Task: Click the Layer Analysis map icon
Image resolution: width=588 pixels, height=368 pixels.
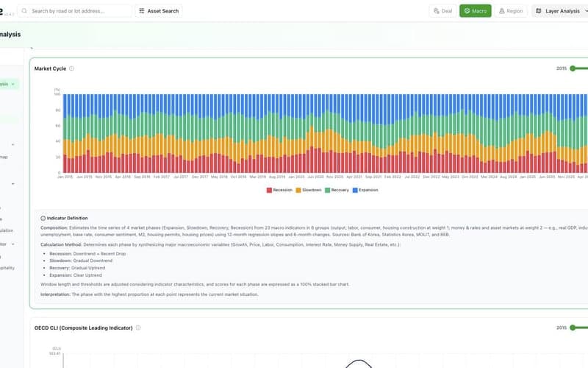Action: point(538,11)
